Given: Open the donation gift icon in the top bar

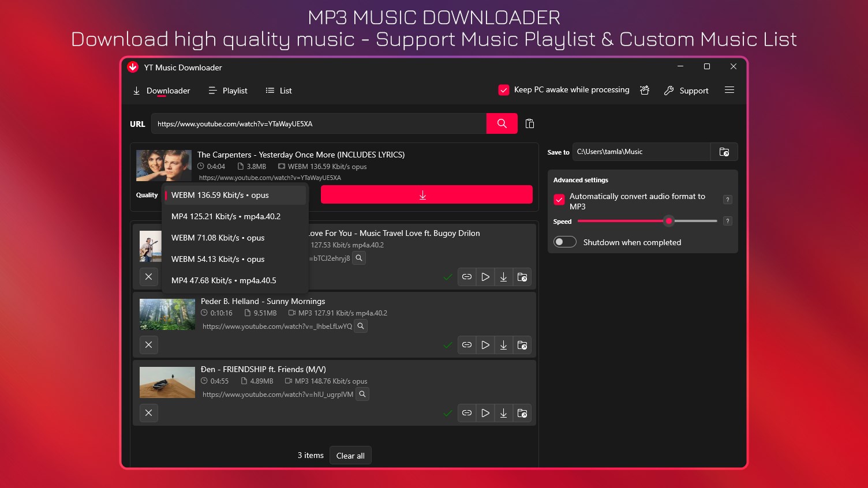Looking at the screenshot, I should [645, 90].
